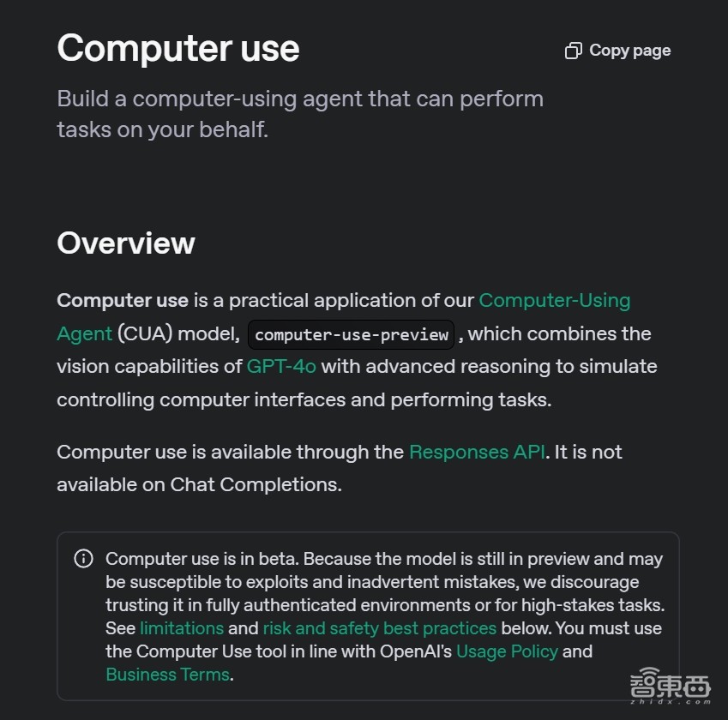Click the 'controlling computer interfaces' paragraph line
Screen dimensions: 728x720
(x=304, y=399)
